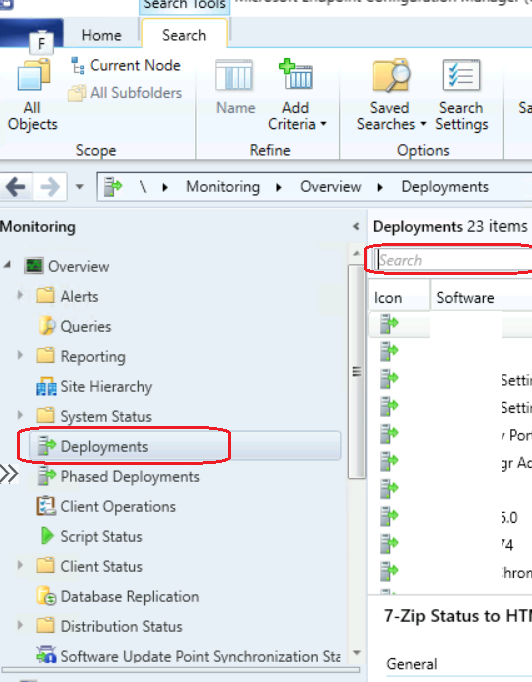Collapse the Overview tree node
Viewport: 532px width, 682px height.
(7, 265)
